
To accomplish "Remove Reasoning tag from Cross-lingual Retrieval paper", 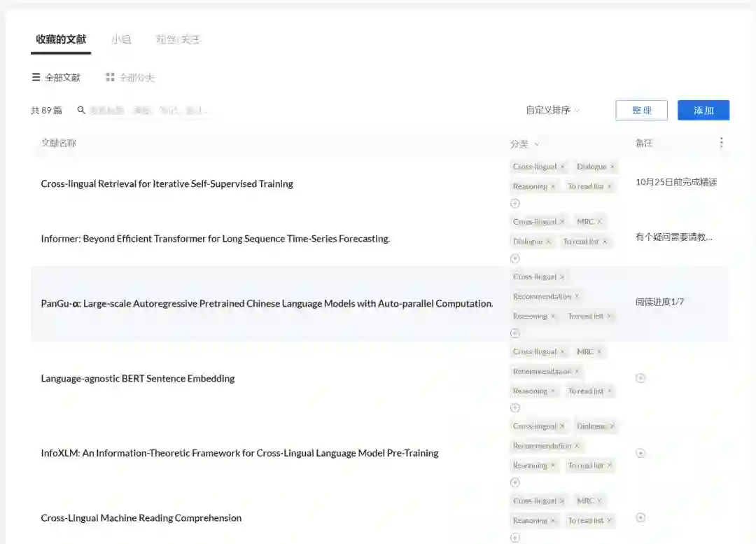I will click(553, 187).
